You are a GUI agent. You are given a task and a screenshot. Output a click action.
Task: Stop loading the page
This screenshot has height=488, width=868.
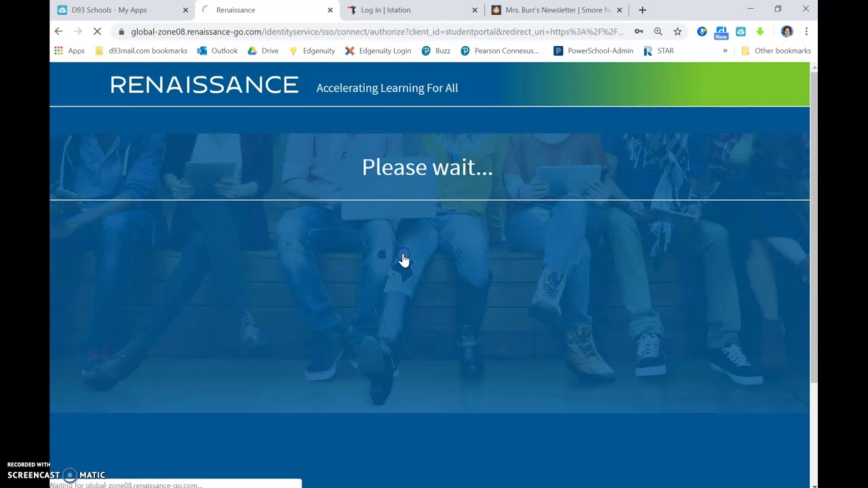pos(97,31)
